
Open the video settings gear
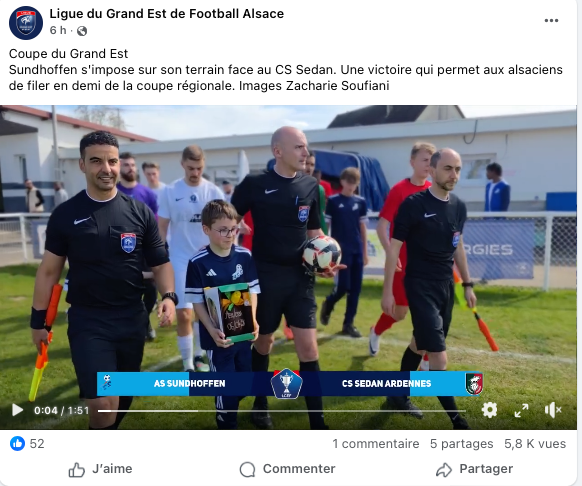pos(489,410)
